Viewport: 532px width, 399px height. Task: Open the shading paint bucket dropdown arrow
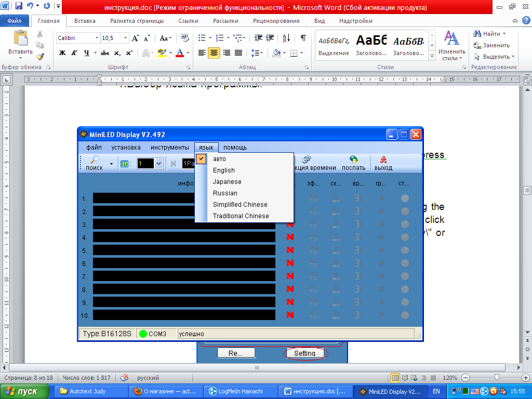(x=284, y=53)
